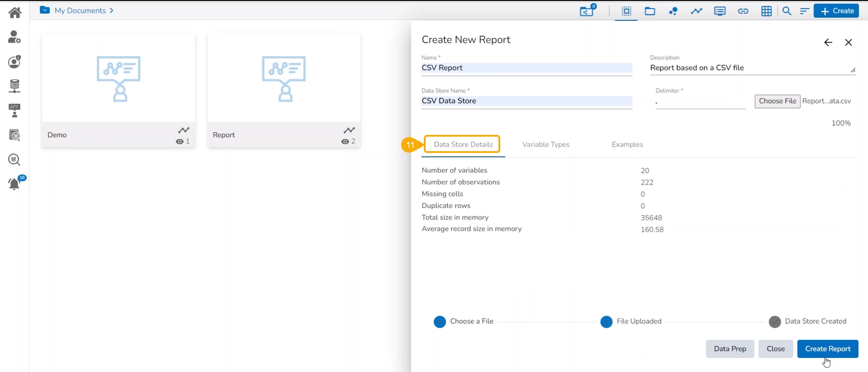Click the eye view count on Report card

[x=348, y=142]
